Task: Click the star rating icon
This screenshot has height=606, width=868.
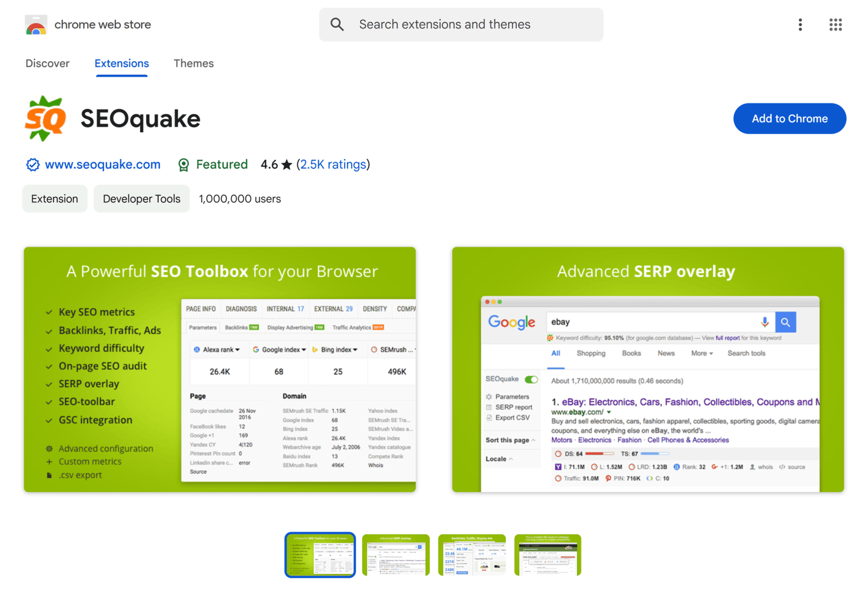Action: click(x=287, y=164)
